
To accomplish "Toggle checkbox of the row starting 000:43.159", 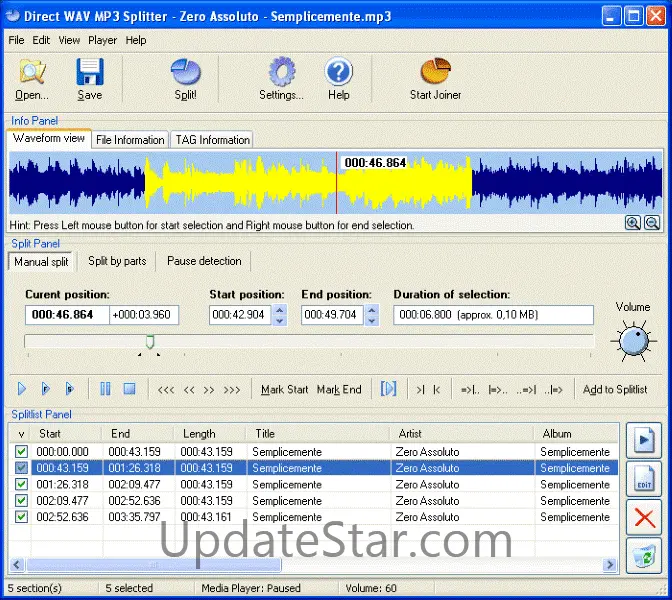I will tap(21, 468).
